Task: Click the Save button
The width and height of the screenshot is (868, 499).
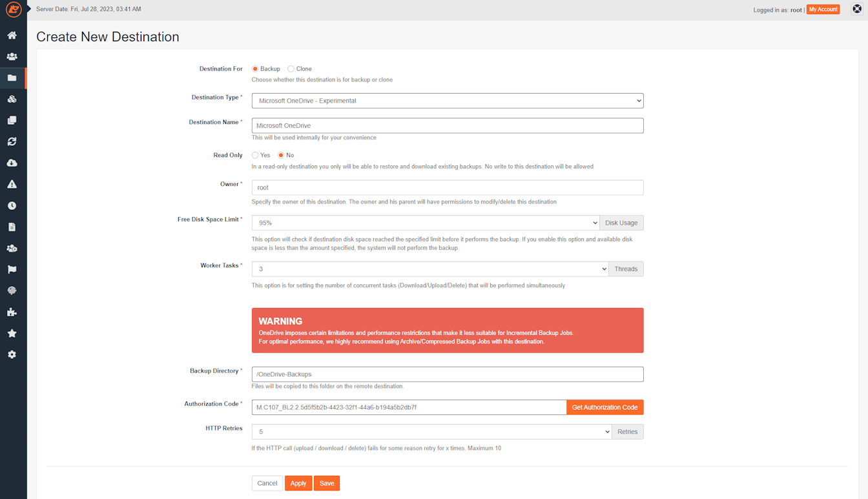Action: (x=327, y=484)
